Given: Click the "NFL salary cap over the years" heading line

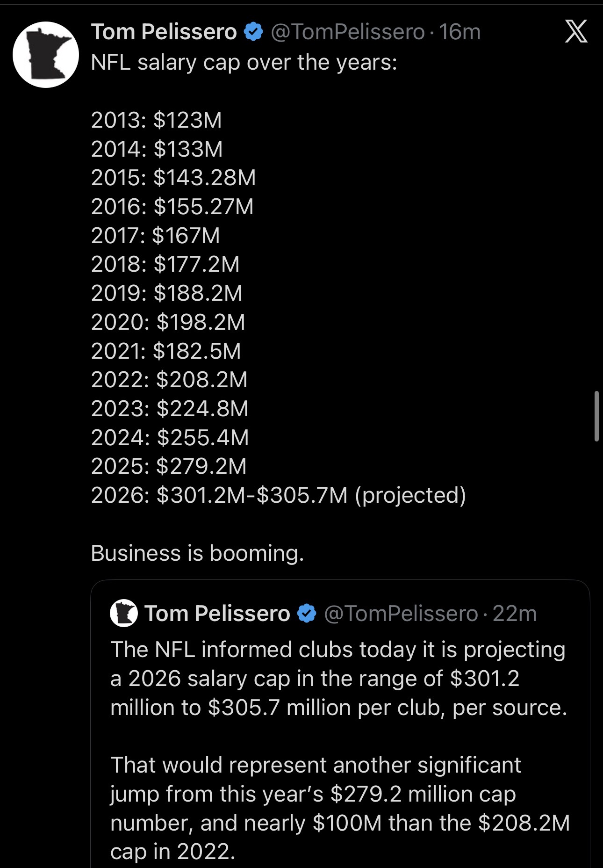Looking at the screenshot, I should click(x=244, y=62).
